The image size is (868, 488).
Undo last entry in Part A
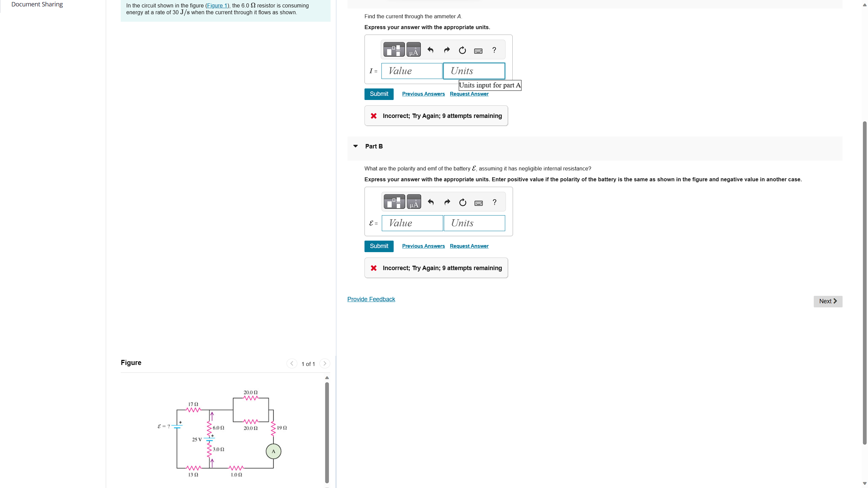(x=431, y=50)
